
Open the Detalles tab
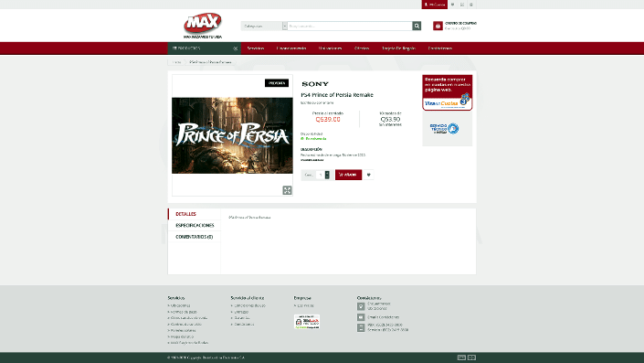194,214
